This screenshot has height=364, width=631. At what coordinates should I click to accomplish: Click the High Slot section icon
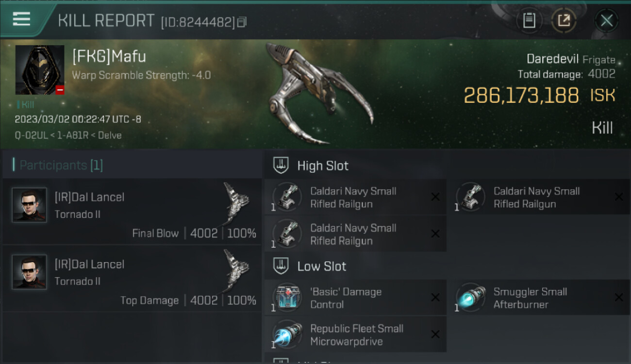tap(281, 165)
